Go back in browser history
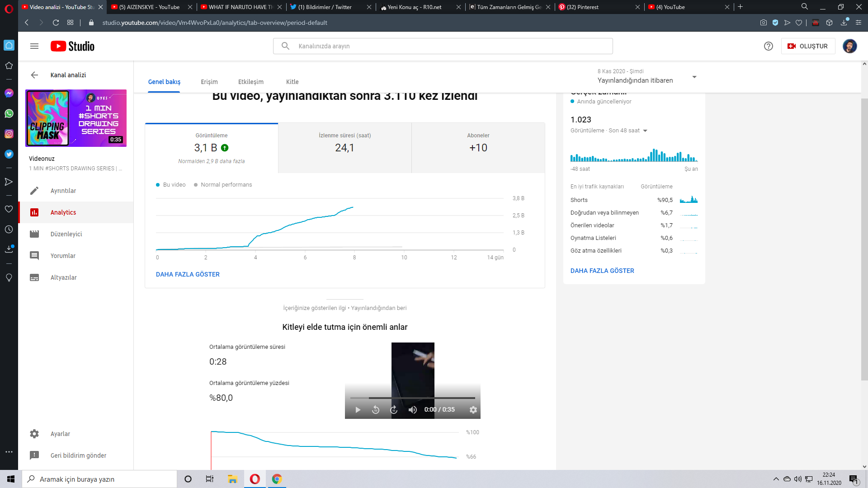This screenshot has height=488, width=868. tap(27, 23)
